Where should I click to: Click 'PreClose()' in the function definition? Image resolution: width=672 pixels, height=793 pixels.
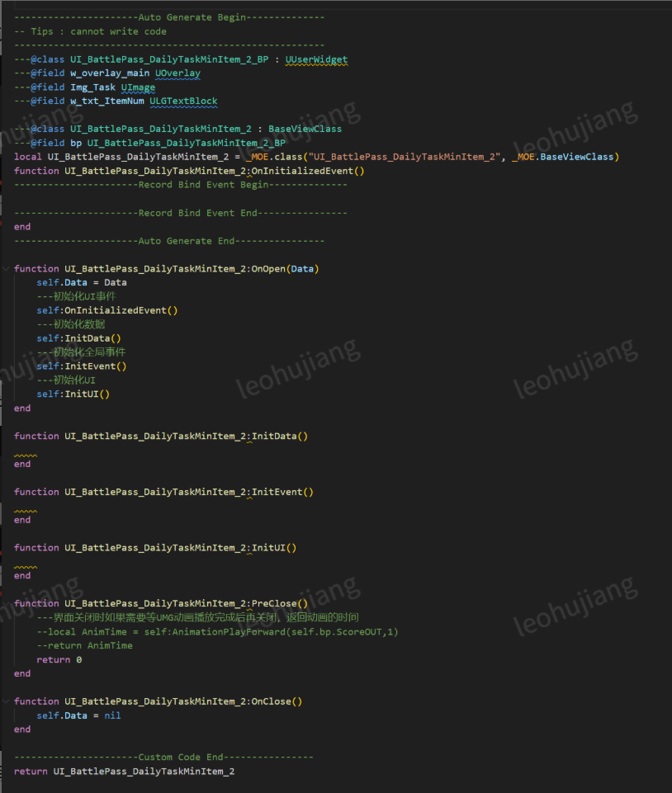(x=279, y=603)
